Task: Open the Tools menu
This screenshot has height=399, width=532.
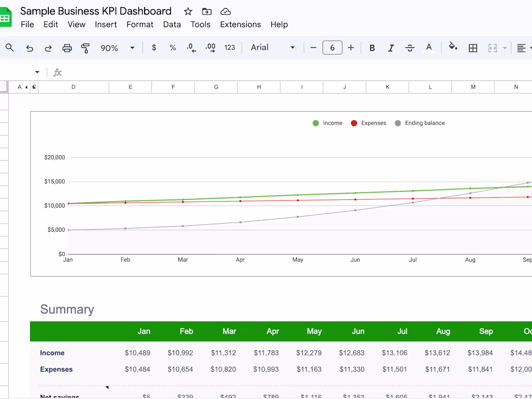Action: (x=200, y=25)
